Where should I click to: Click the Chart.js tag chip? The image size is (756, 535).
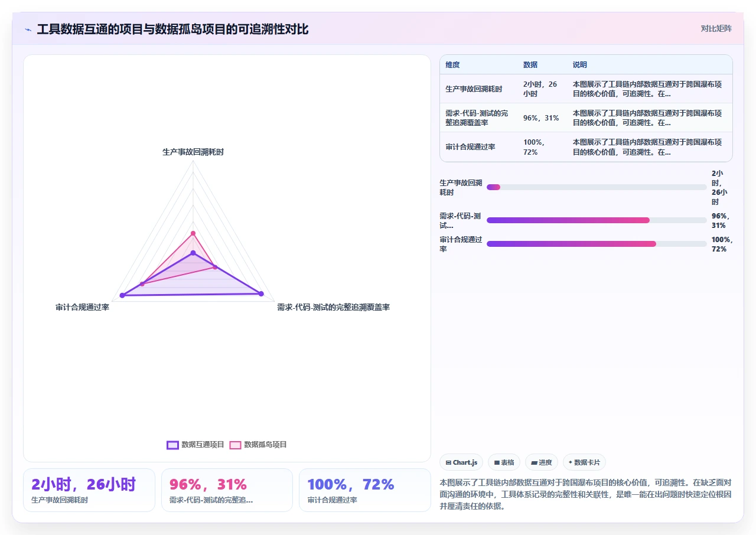(461, 462)
